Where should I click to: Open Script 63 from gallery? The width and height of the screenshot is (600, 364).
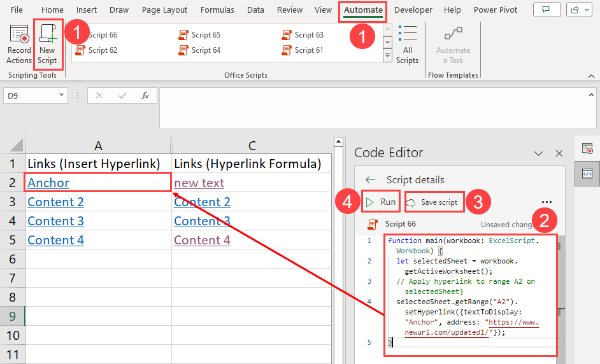(303, 35)
